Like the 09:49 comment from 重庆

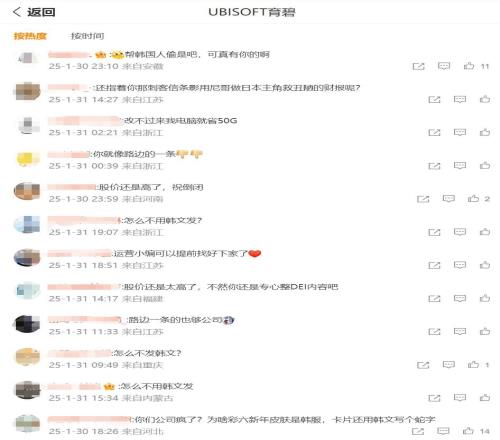(473, 364)
